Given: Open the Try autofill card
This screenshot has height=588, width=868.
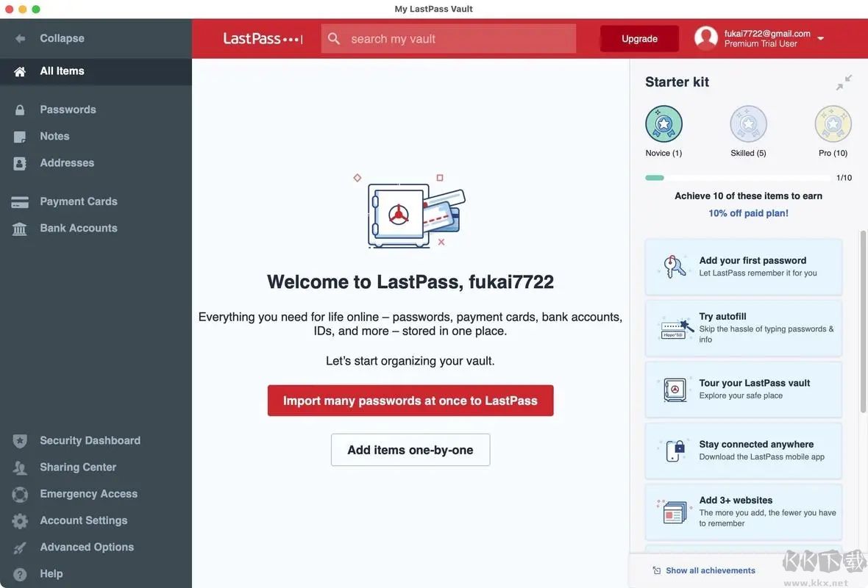Looking at the screenshot, I should [x=744, y=328].
